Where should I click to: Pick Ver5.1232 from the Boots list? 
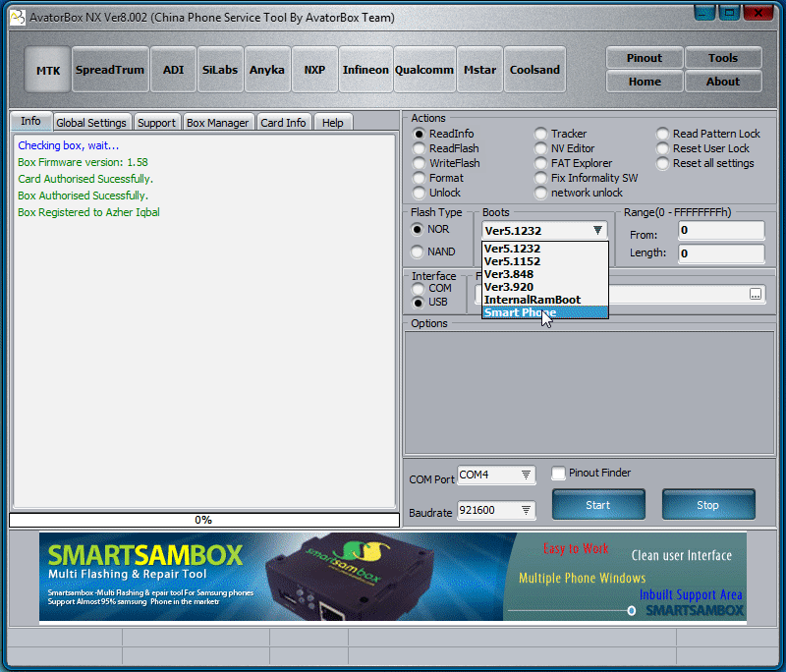[x=545, y=249]
